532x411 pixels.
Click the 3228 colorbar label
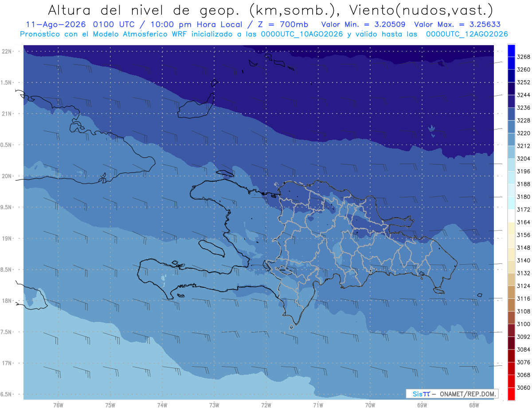[524, 121]
